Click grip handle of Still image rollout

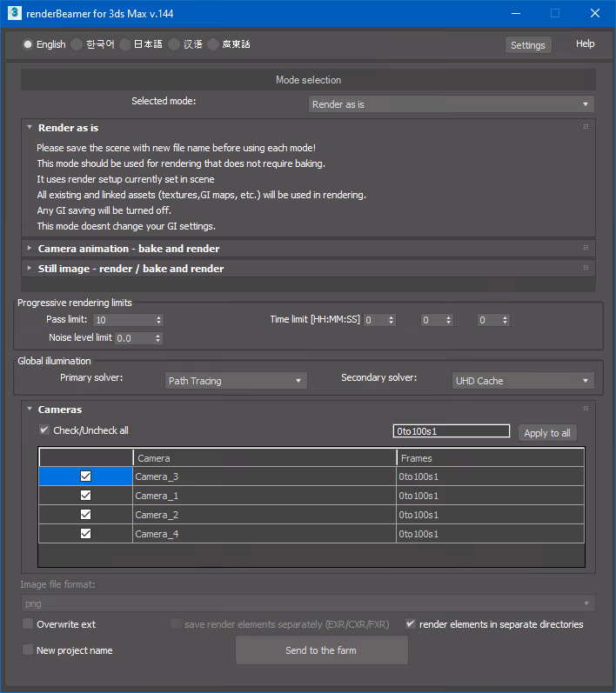click(x=586, y=268)
